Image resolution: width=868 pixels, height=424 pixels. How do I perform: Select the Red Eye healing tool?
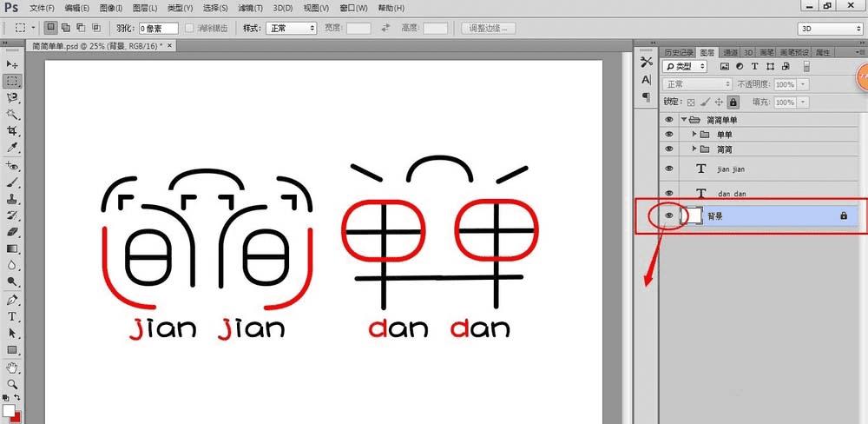(x=11, y=166)
